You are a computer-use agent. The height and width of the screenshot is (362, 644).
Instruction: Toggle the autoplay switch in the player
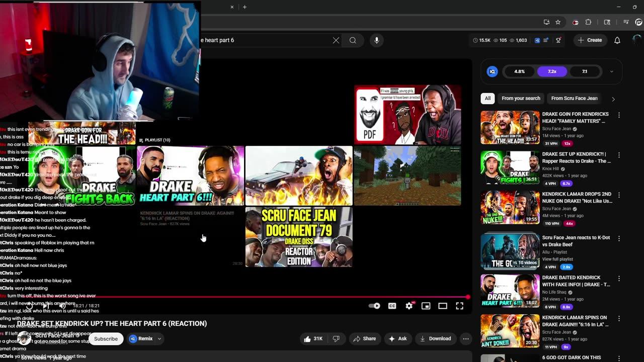pyautogui.click(x=374, y=306)
